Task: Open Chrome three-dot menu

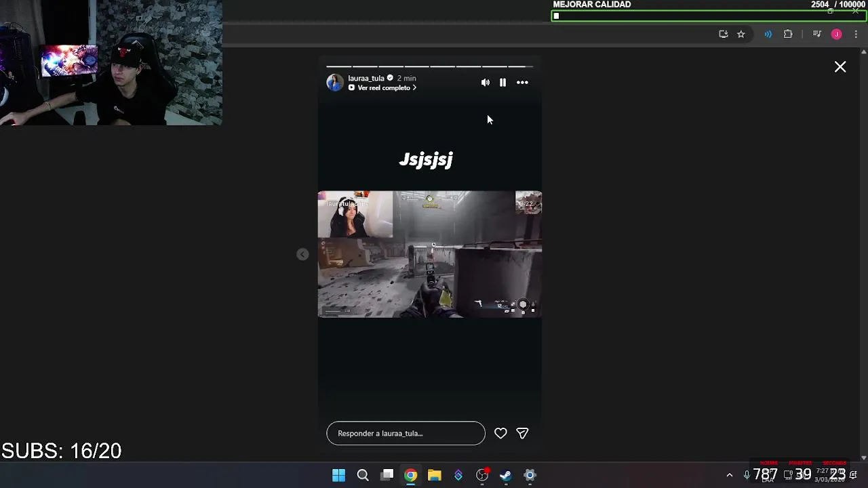Action: click(856, 34)
